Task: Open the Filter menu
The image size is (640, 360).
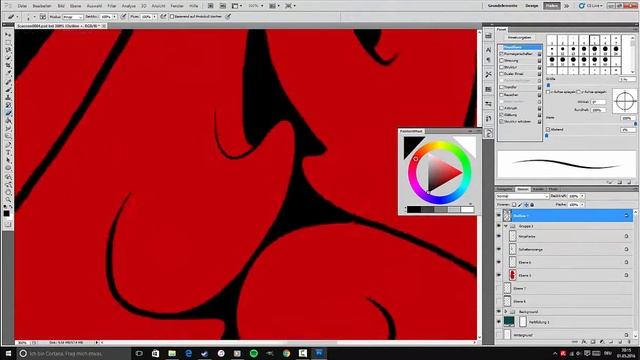Action: coord(112,6)
